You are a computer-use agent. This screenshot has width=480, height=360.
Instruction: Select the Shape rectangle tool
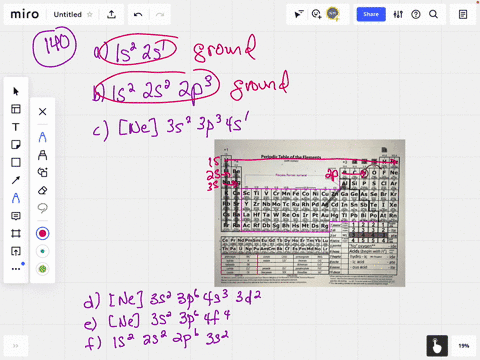point(16,162)
